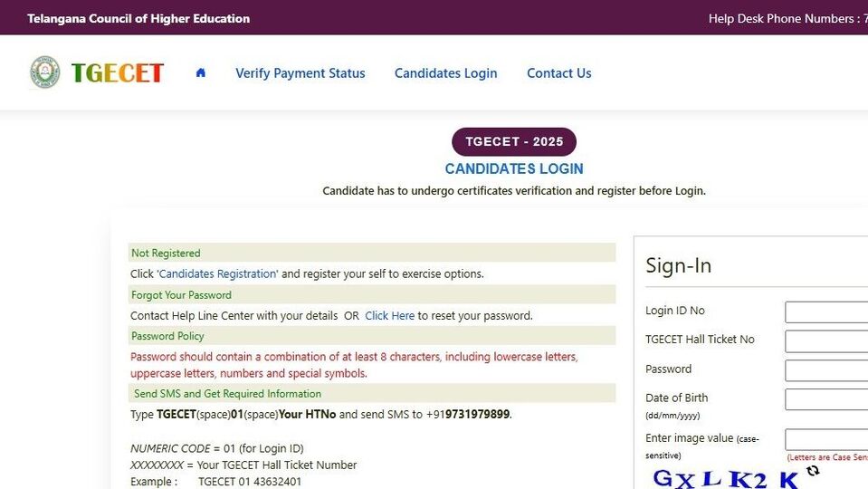This screenshot has width=868, height=489.
Task: Click Here to reset your password
Action: (x=390, y=316)
